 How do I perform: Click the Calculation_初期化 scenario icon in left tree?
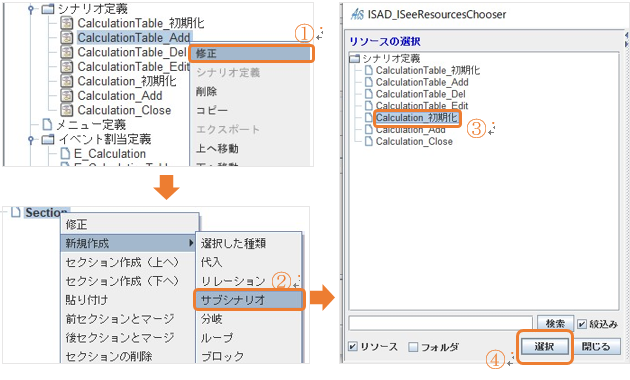point(67,81)
